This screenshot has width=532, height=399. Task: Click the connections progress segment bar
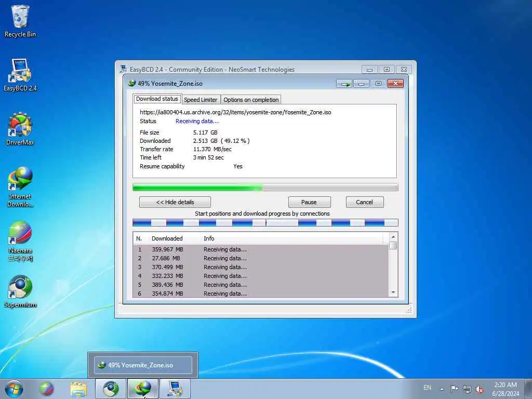click(265, 222)
